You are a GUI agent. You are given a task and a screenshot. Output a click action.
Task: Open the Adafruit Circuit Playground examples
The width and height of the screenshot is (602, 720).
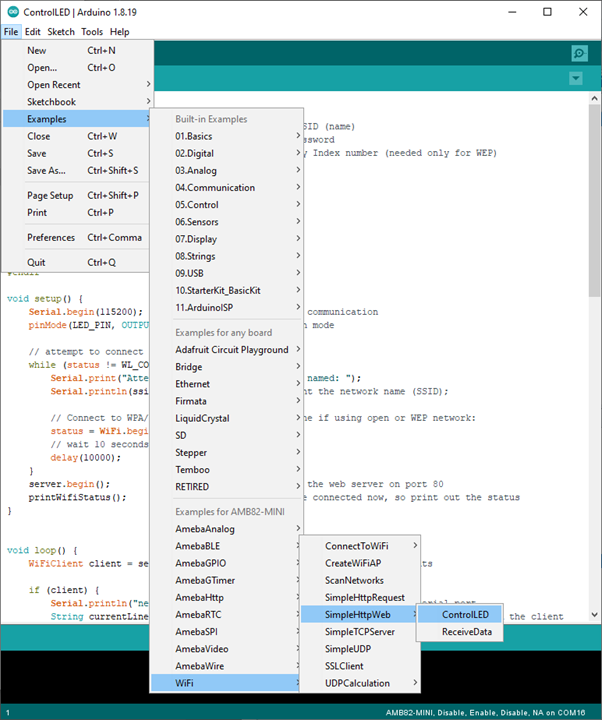[x=231, y=350]
